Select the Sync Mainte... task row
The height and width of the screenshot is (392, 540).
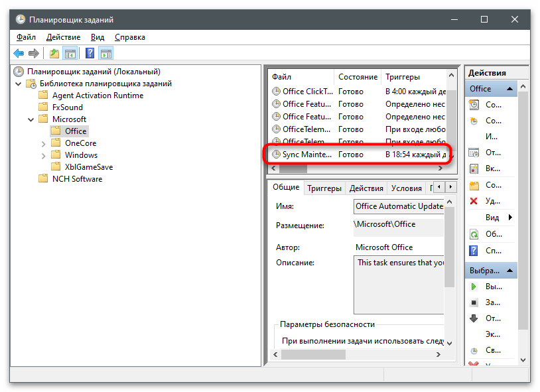[x=358, y=155]
